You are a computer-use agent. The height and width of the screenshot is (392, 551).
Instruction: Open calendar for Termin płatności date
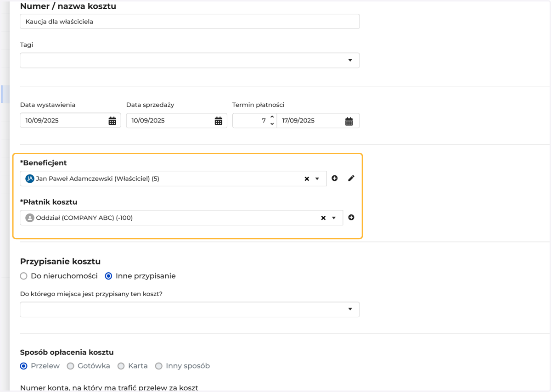pos(349,121)
